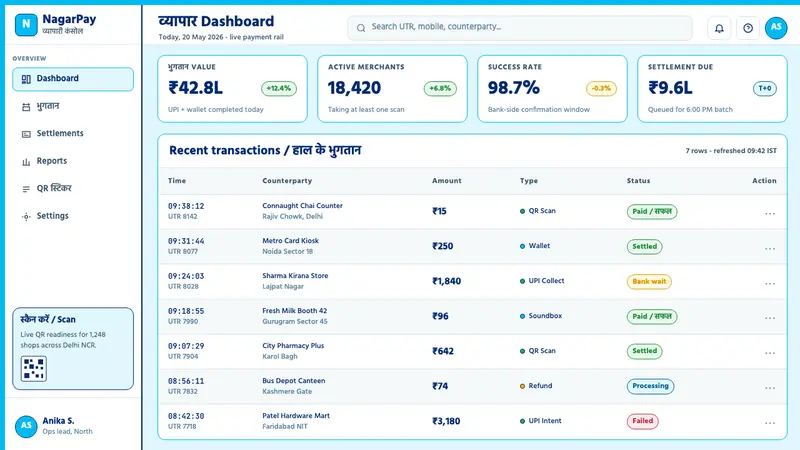This screenshot has height=450, width=800.
Task: Click the ₹1,840 amount
Action: point(446,281)
